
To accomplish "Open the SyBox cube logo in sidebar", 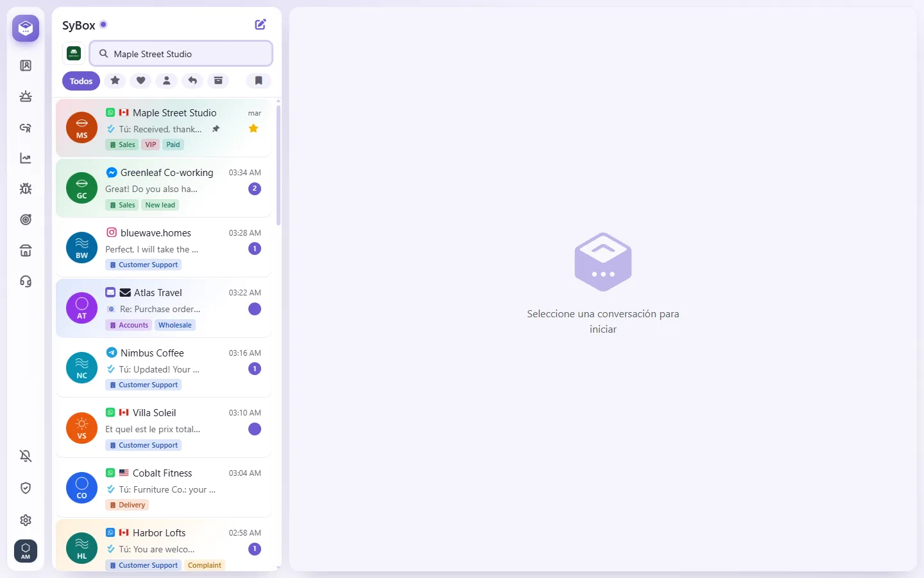I will coord(26,28).
